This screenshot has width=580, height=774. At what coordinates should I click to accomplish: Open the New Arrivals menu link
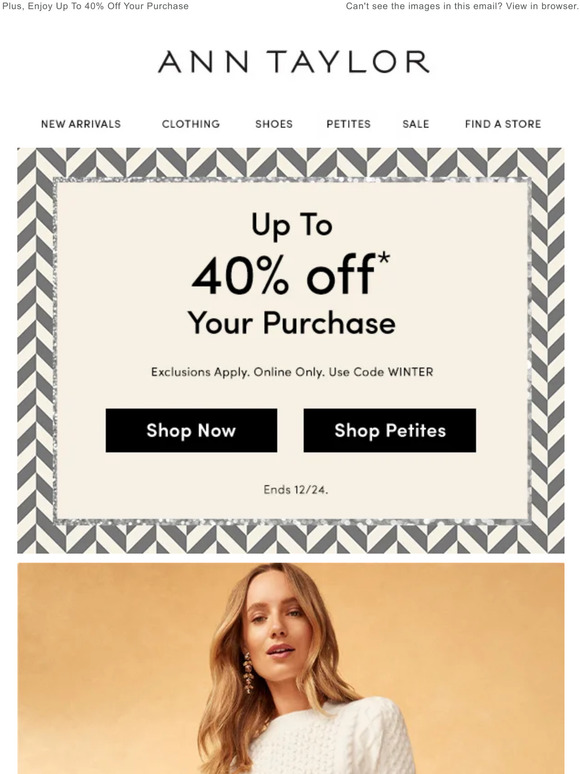coord(81,124)
